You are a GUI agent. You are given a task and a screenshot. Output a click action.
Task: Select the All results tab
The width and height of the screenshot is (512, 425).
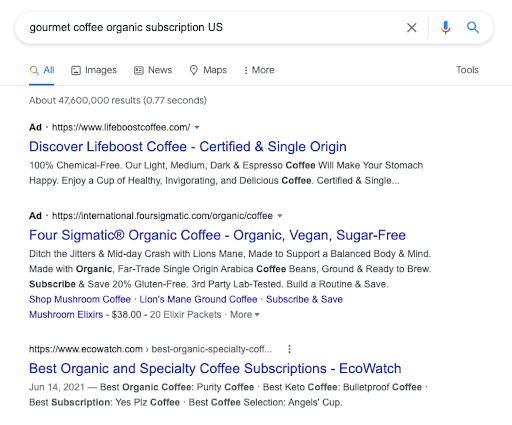coord(42,70)
